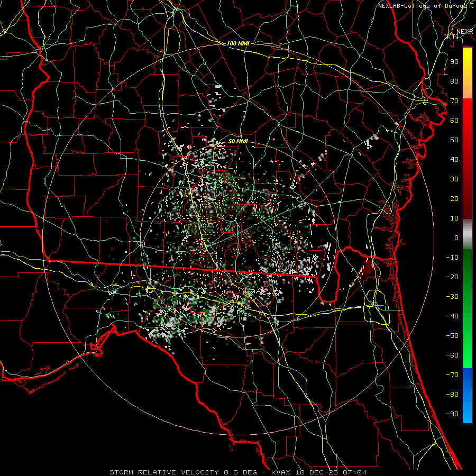Image resolution: width=476 pixels, height=476 pixels.
Task: Click the [KT] units label
Action: pyautogui.click(x=452, y=36)
